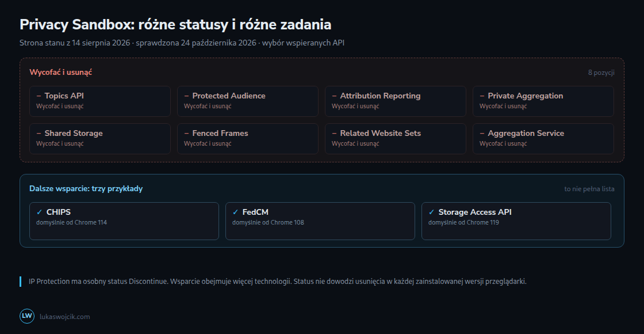
Task: Click the subtitle starting "Strona stanu z 14 sierpnia"
Action: (182, 43)
